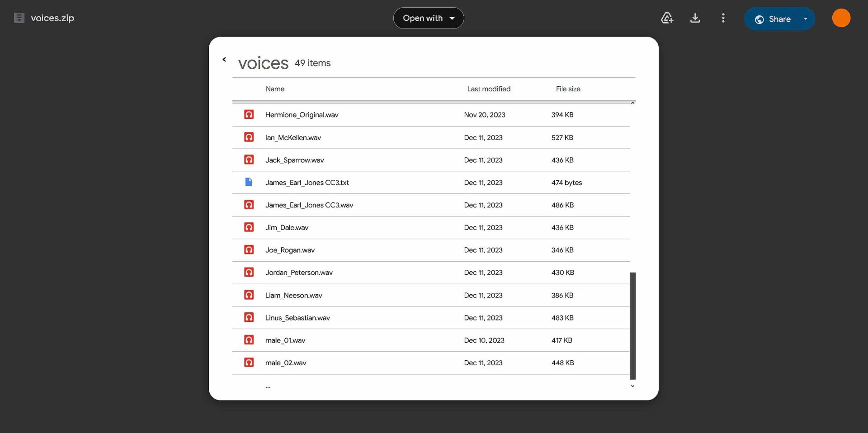The height and width of the screenshot is (433, 868).
Task: Select the Jordan_Peterson.wav file name
Action: coord(299,273)
